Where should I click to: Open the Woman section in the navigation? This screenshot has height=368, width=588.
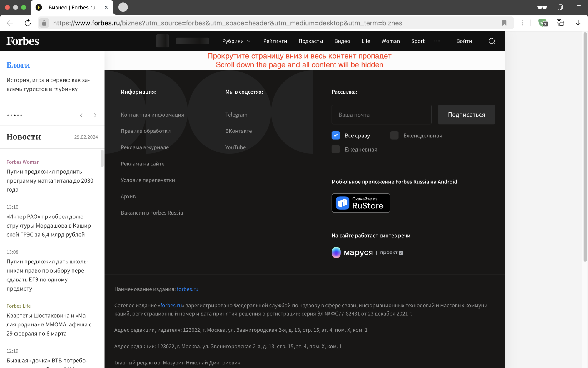click(x=391, y=41)
